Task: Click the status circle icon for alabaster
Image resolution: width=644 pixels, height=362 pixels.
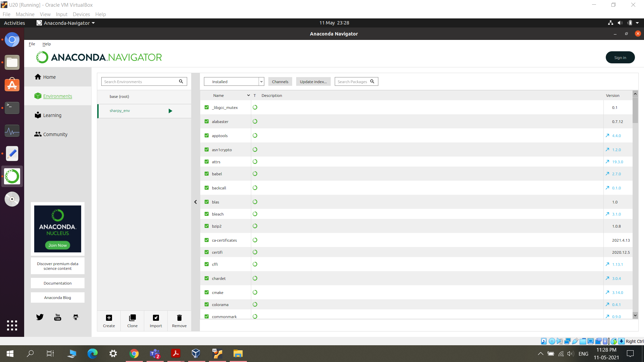Action: [x=255, y=121]
